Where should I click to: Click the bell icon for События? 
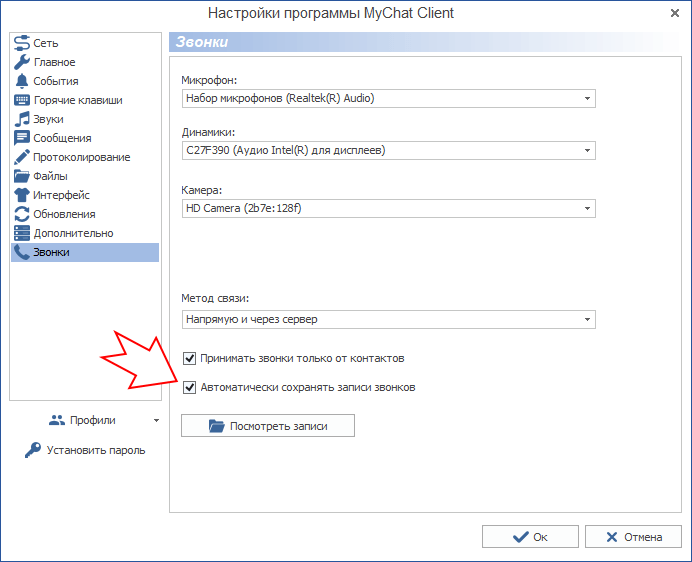tap(22, 81)
